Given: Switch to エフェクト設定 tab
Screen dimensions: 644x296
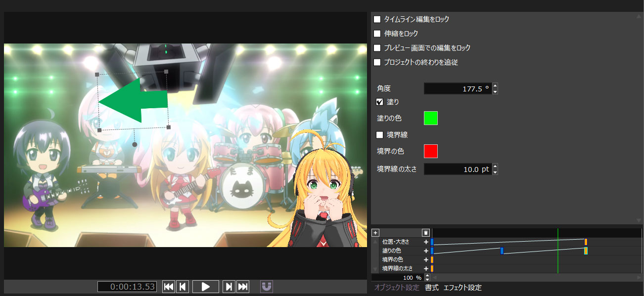Looking at the screenshot, I should tap(462, 288).
